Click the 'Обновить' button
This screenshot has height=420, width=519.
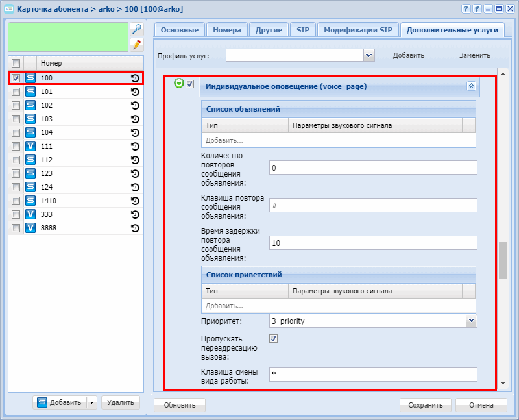[x=180, y=405]
